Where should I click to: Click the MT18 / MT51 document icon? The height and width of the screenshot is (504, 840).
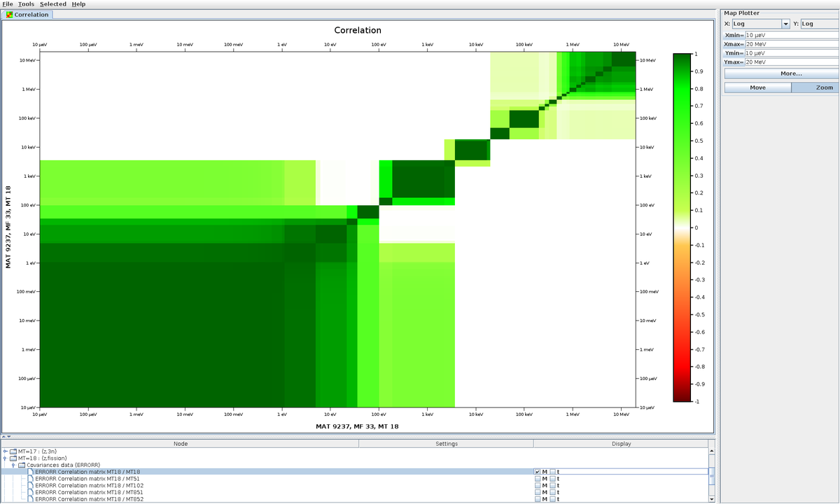pos(30,479)
